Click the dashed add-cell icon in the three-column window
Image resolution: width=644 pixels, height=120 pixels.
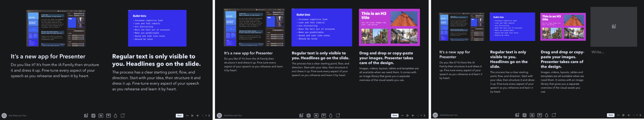(x=338, y=116)
